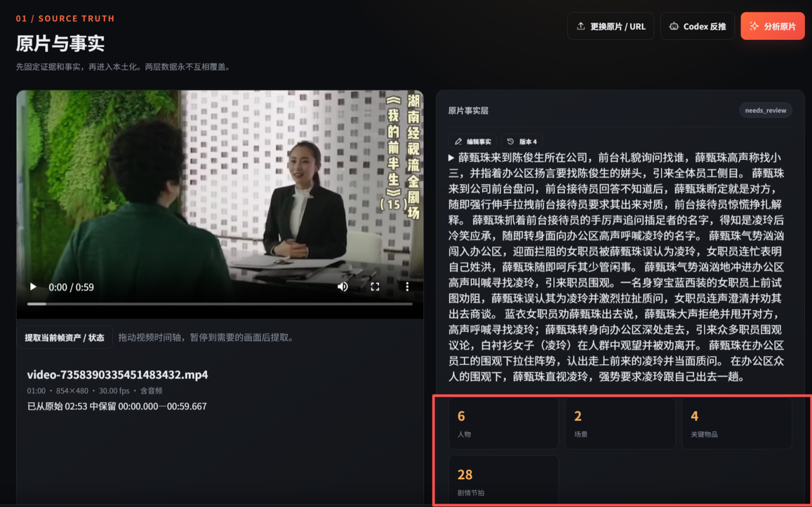Open the 版本 4 history button

coord(522,142)
